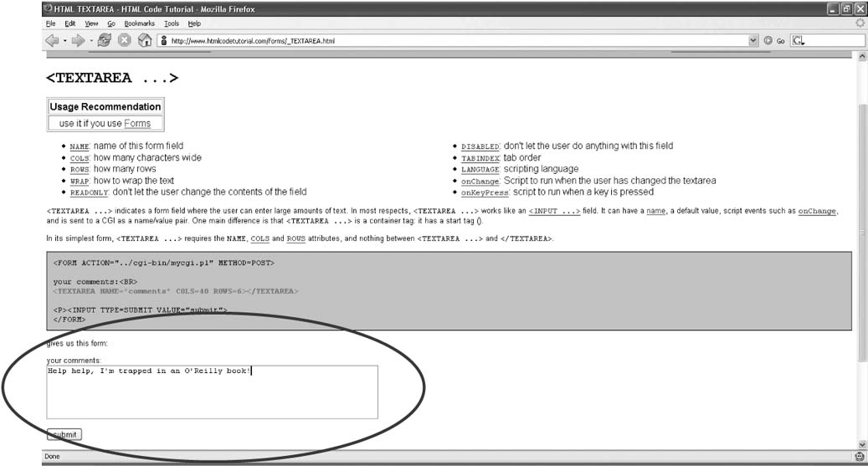
Task: Open the Back button history dropdown arrow
Action: click(x=64, y=41)
